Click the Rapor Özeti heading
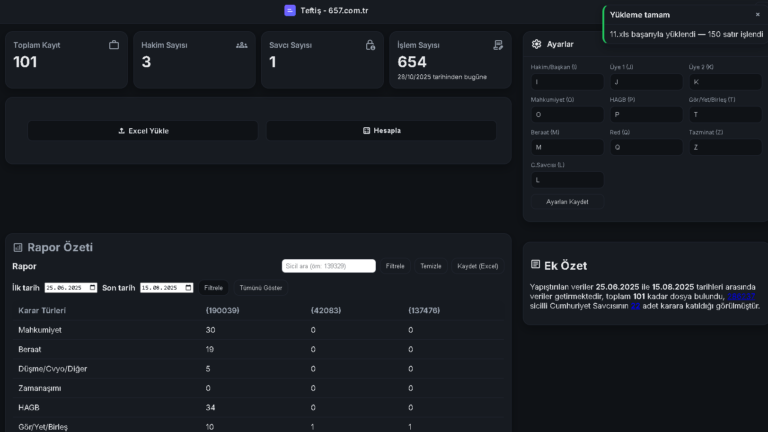The width and height of the screenshot is (768, 432). click(60, 247)
